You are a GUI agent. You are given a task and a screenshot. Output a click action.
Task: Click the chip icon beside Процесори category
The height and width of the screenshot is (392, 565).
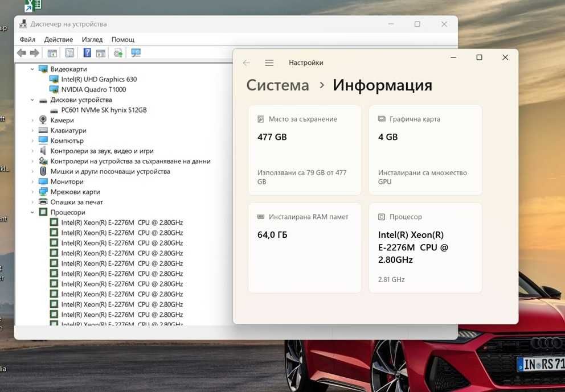tap(43, 212)
